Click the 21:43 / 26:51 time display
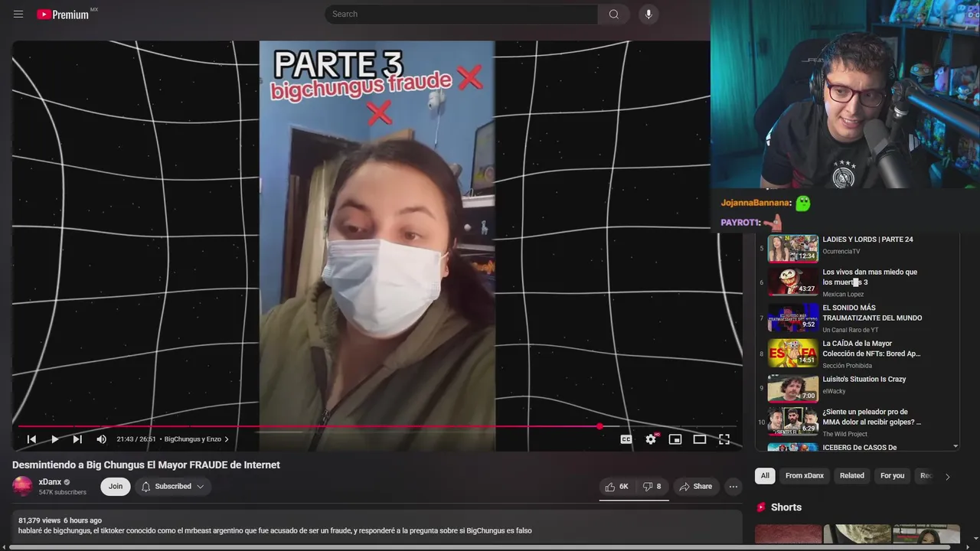The width and height of the screenshot is (980, 551). (136, 439)
